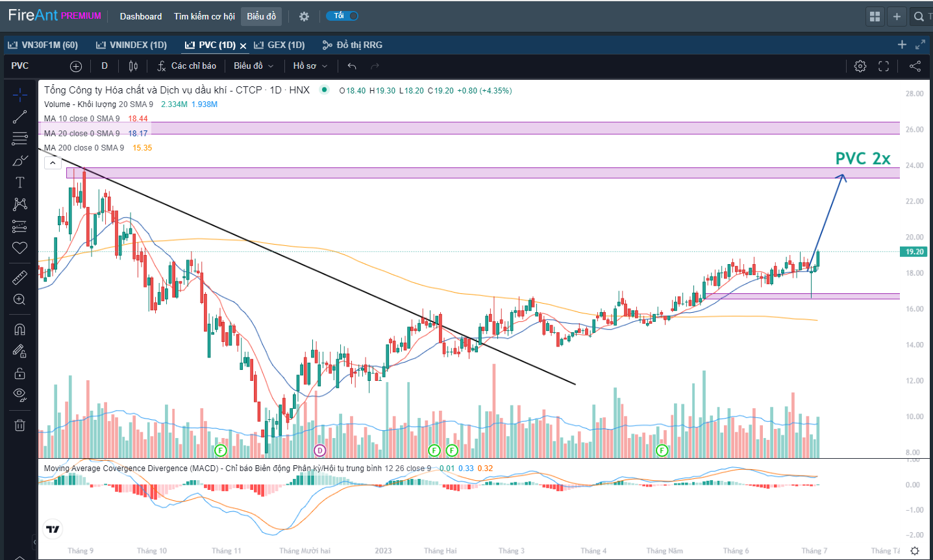Viewport: 933px width, 560px height.
Task: Select the purple zone at the 26.00 level
Action: 469,128
